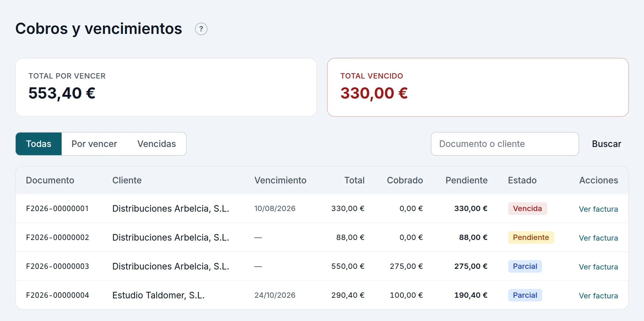Select document number F2026-00000004
Screen dimensions: 644x321
pos(57,295)
